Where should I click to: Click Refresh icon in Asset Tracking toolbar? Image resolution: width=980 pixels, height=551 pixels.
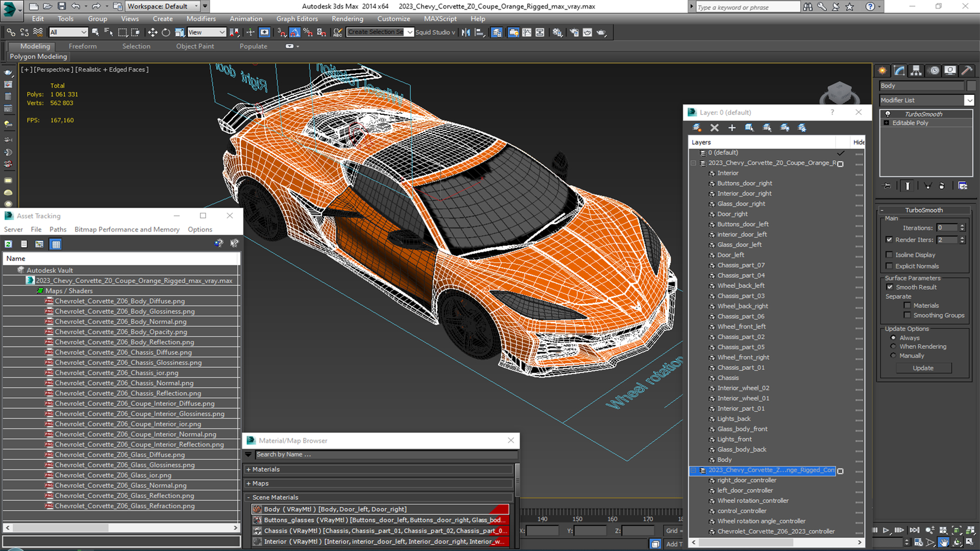[9, 244]
